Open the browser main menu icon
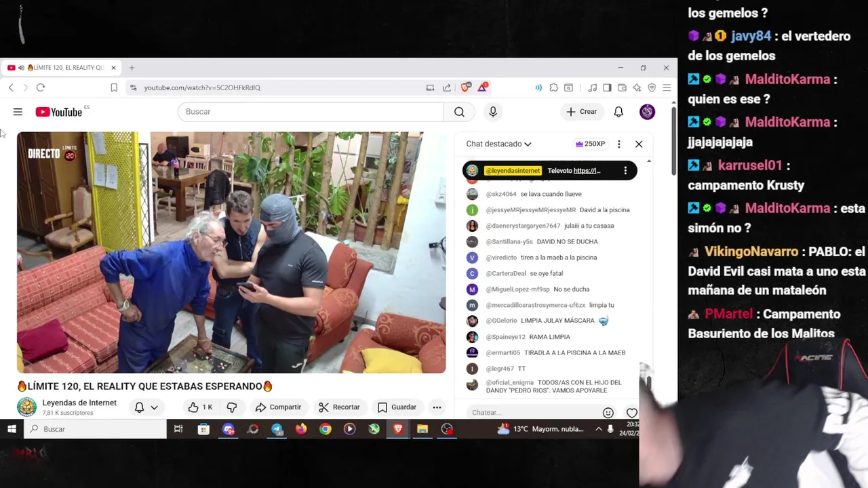Screen dimensions: 868x488 [x=667, y=87]
